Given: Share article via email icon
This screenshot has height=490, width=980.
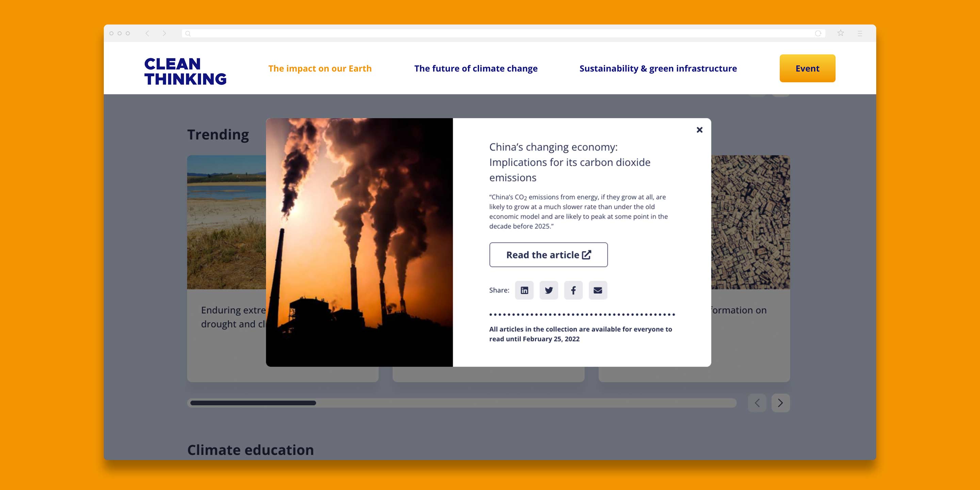Looking at the screenshot, I should pyautogui.click(x=598, y=290).
